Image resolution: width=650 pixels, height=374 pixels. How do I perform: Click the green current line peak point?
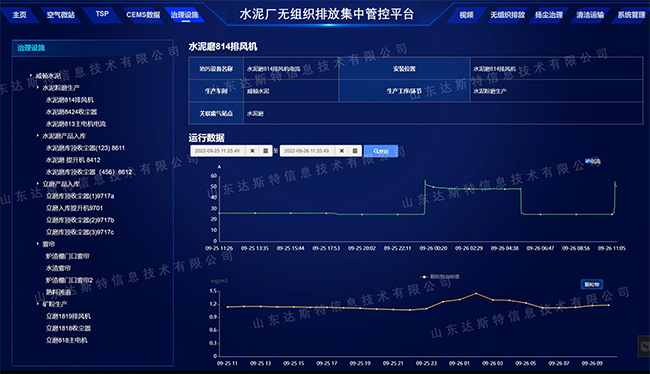[425, 182]
